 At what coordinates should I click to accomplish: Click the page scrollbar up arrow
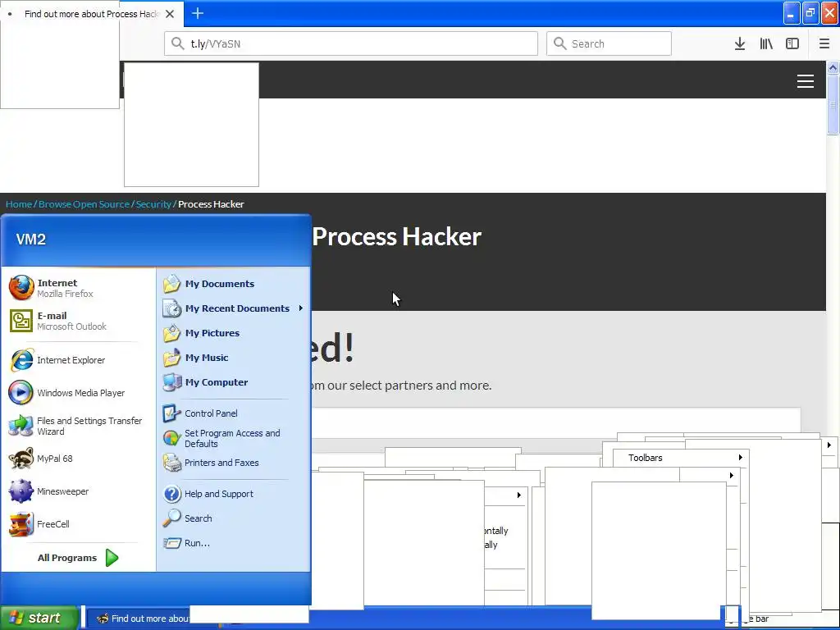833,67
